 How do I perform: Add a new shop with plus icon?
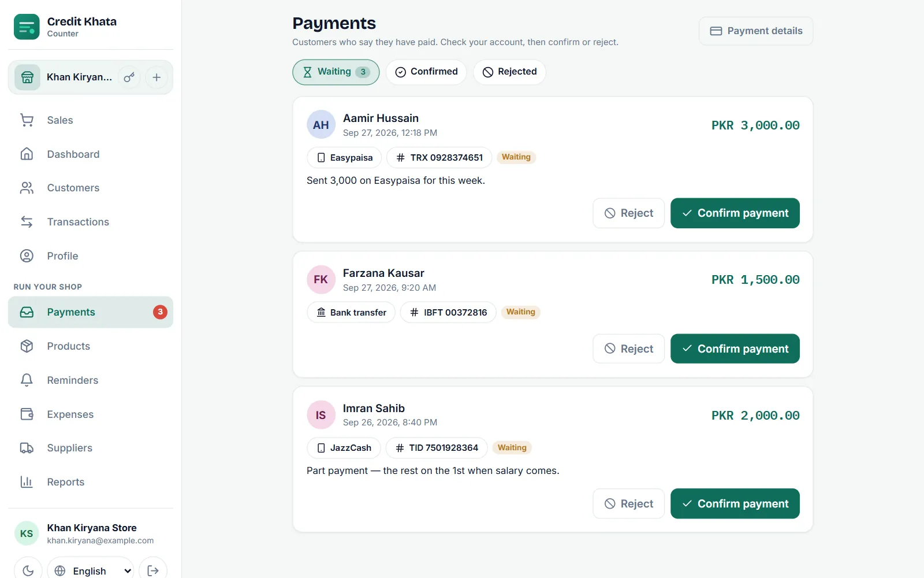[157, 77]
